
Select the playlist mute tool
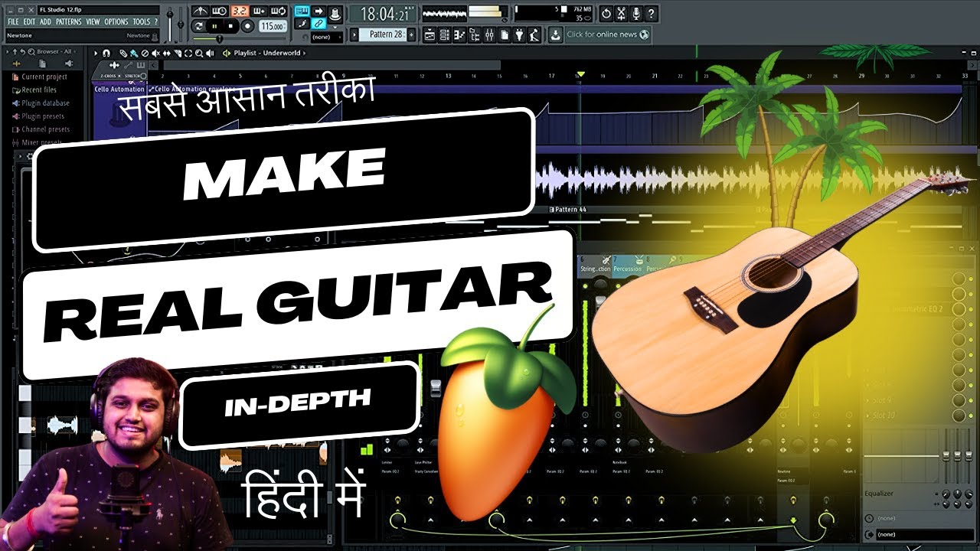(155, 53)
